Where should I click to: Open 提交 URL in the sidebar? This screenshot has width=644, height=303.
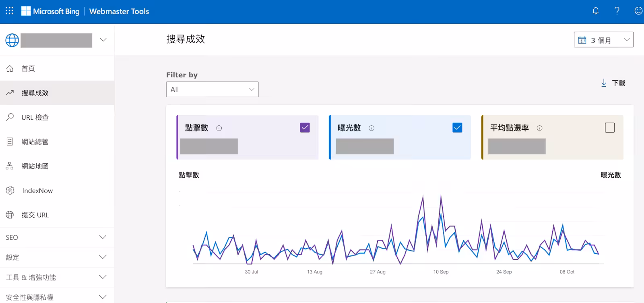[x=57, y=215]
